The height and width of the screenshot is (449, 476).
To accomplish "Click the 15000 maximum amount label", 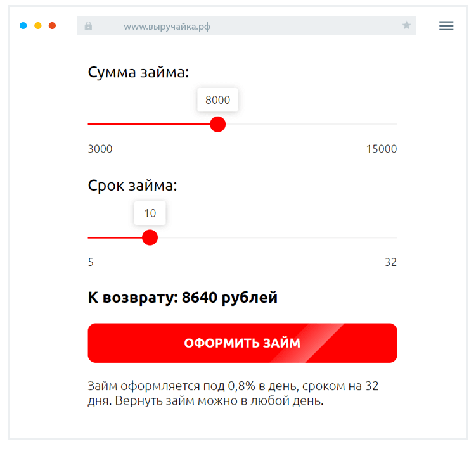I will coord(381,149).
